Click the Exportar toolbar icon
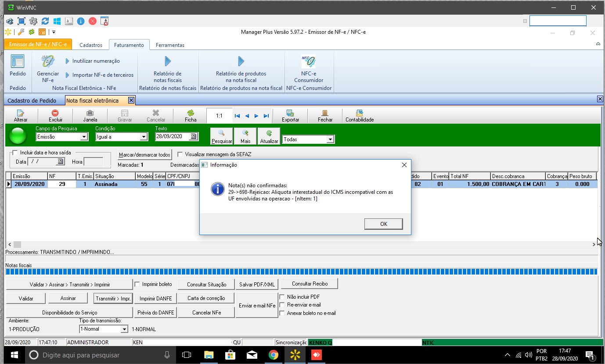Viewport: 605px width, 364px height. click(290, 113)
